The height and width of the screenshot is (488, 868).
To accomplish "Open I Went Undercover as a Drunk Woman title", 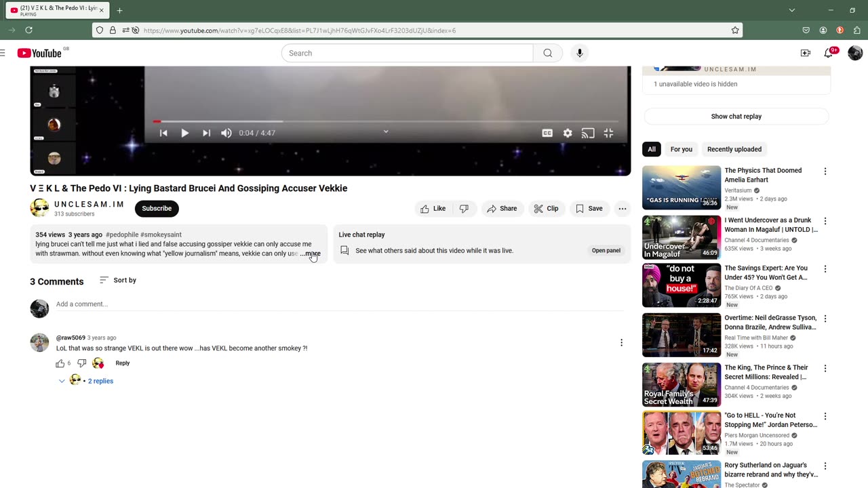I will click(x=771, y=225).
